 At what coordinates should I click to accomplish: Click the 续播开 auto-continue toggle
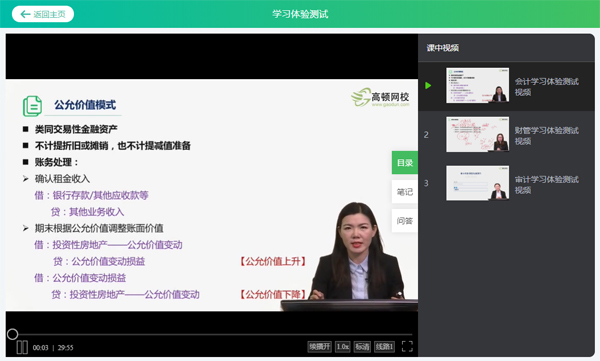click(320, 346)
